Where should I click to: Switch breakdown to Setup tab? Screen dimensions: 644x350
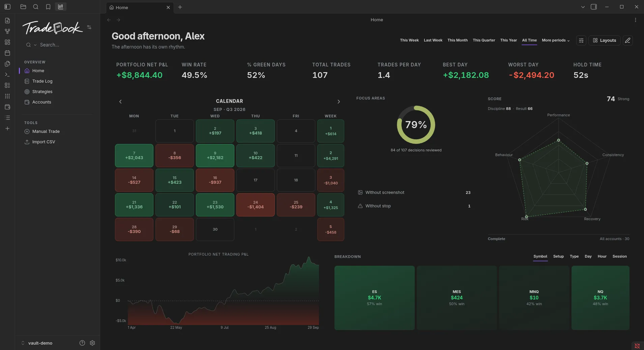pos(558,256)
